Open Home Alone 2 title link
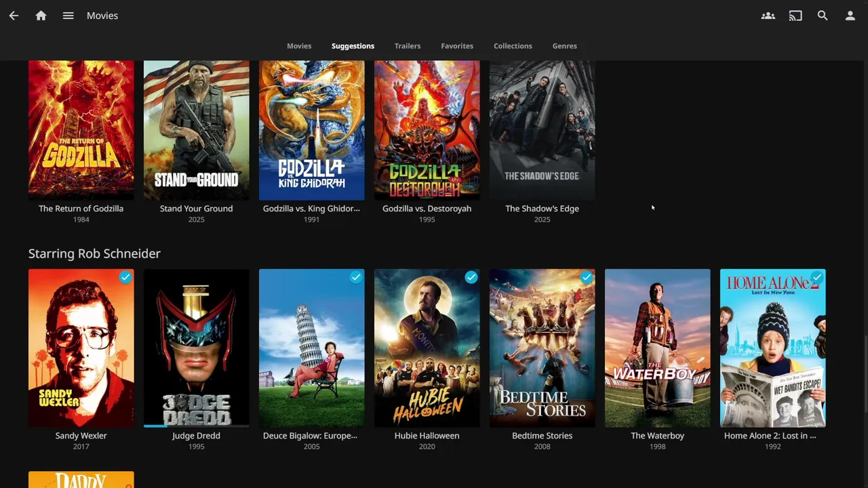The width and height of the screenshot is (868, 488). pyautogui.click(x=770, y=436)
